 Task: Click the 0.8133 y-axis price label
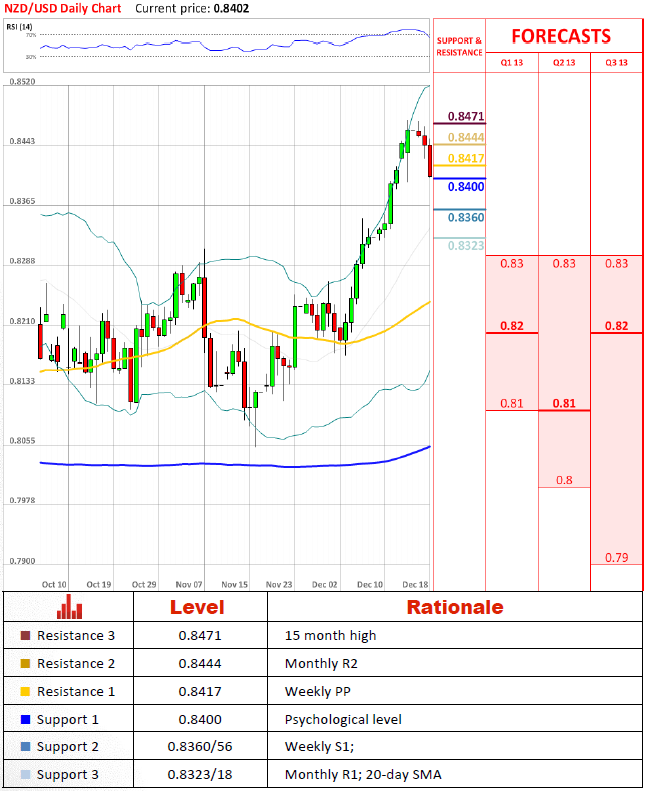[22, 381]
